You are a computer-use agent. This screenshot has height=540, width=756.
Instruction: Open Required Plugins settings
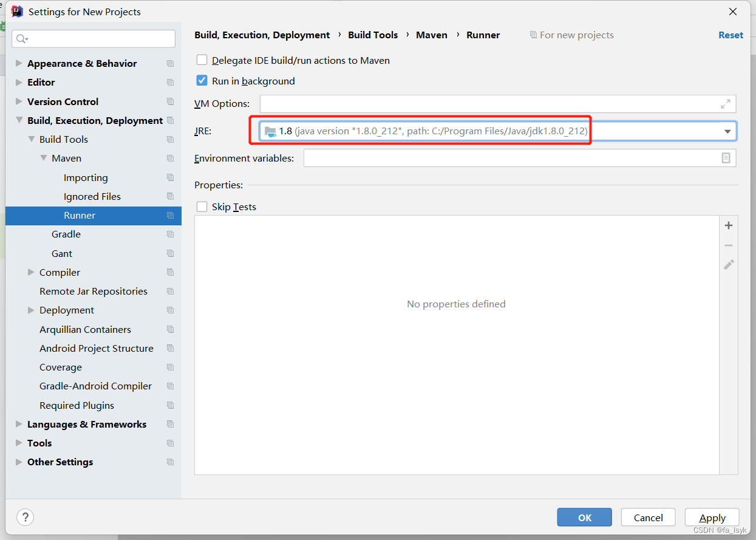point(77,405)
